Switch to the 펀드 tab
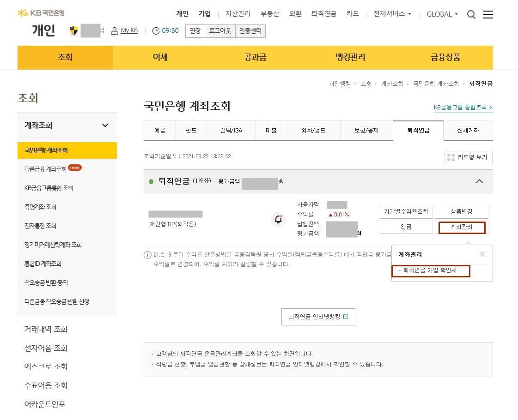Screen dimensions: 518x420 (191, 130)
